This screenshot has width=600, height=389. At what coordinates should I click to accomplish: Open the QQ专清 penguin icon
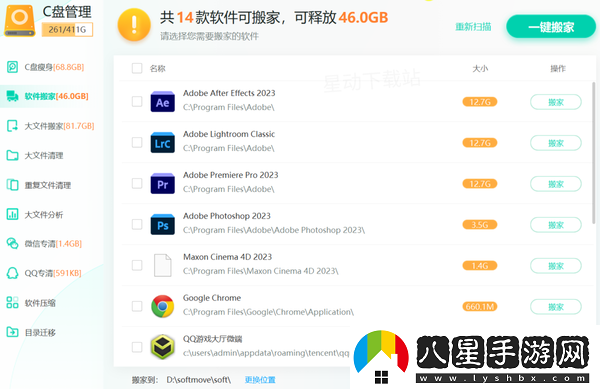(12, 273)
